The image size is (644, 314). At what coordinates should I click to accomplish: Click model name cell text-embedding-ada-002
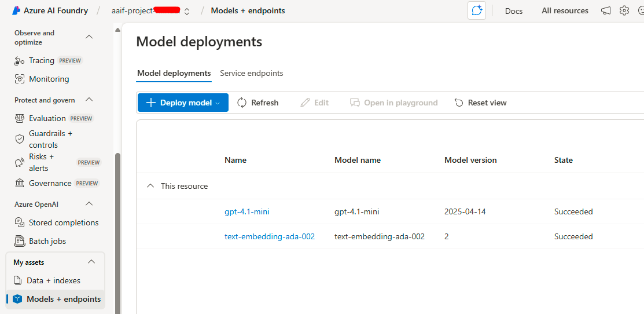pyautogui.click(x=380, y=236)
